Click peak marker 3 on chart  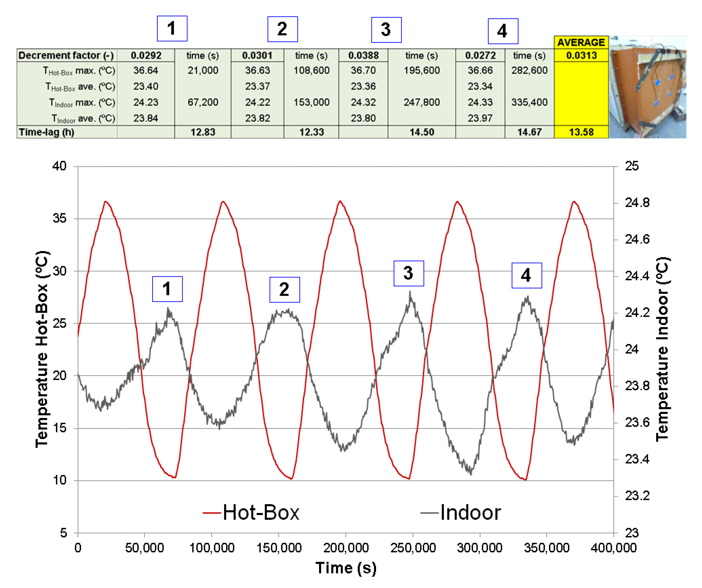(x=409, y=273)
